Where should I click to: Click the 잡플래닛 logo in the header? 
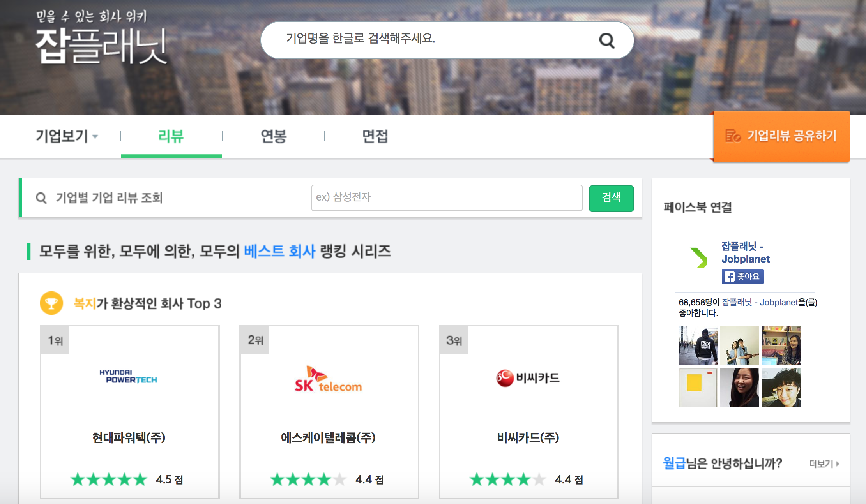(101, 46)
